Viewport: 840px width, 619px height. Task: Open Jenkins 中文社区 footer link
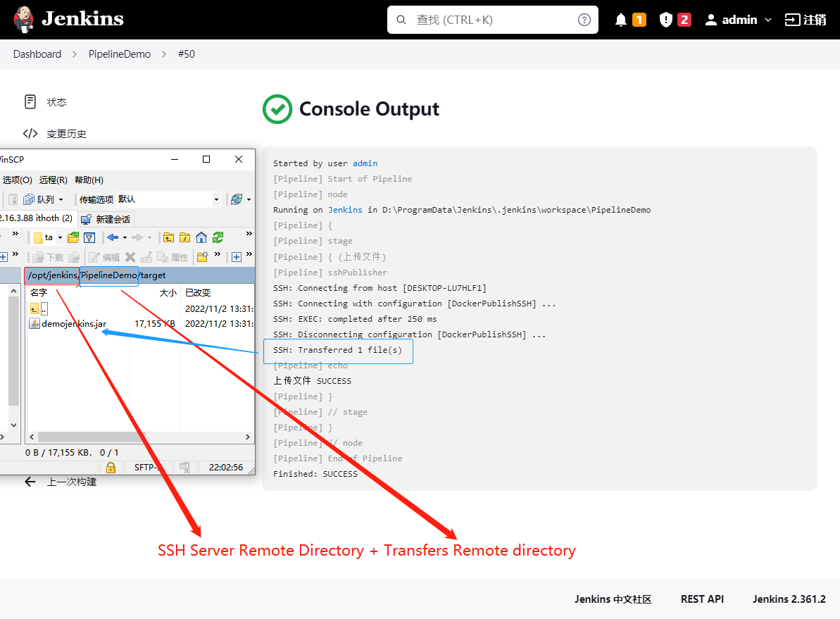[x=613, y=599]
